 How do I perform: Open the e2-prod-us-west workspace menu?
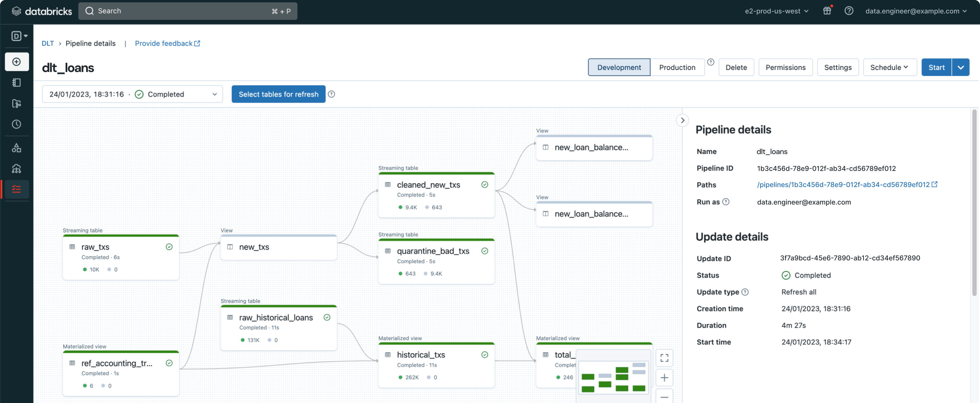click(776, 11)
